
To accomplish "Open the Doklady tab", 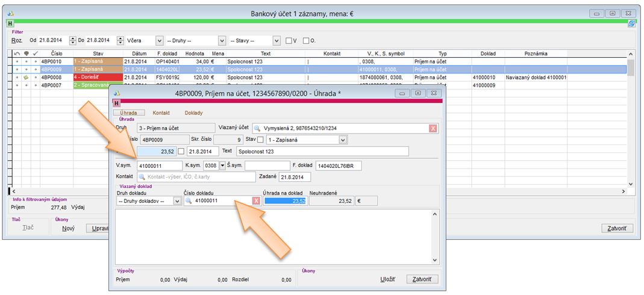I will click(x=193, y=113).
